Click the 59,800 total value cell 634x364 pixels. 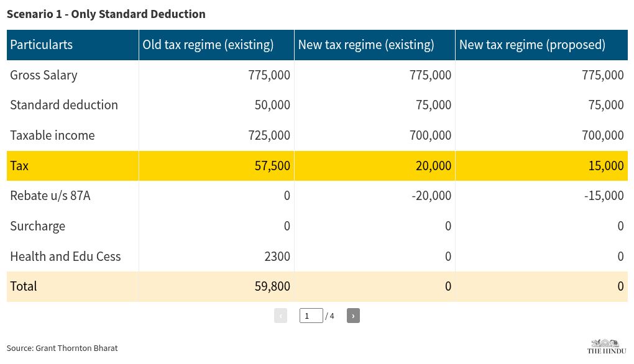click(272, 286)
